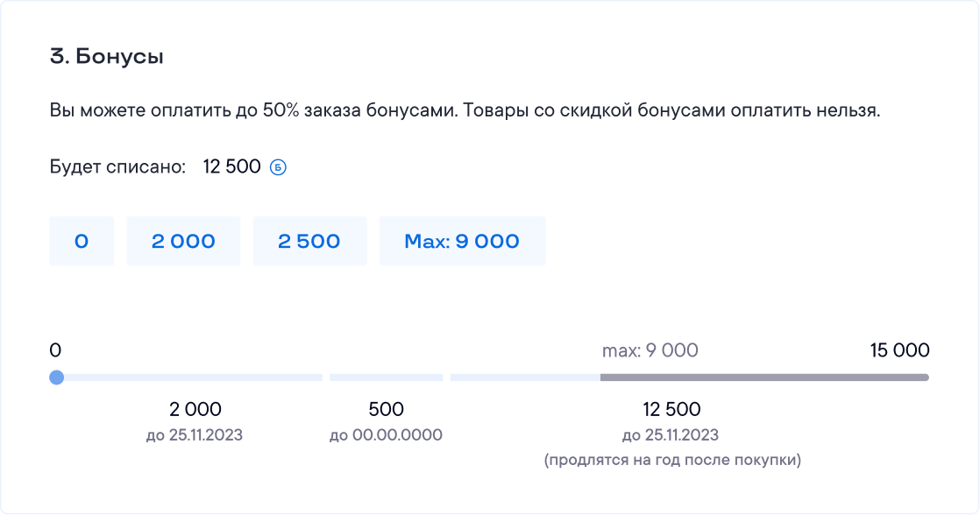Viewport: 980px width, 515px height.
Task: Click the 15 000 slider end label
Action: tap(899, 350)
